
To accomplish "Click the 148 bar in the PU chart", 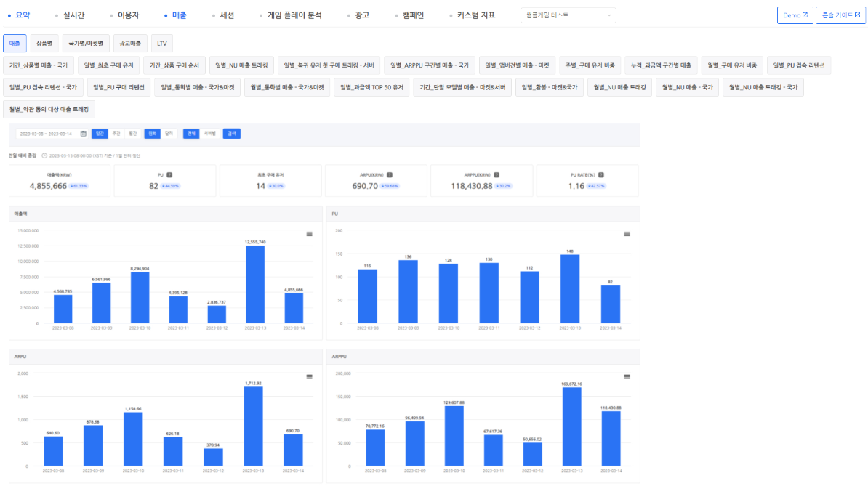I will pos(570,288).
